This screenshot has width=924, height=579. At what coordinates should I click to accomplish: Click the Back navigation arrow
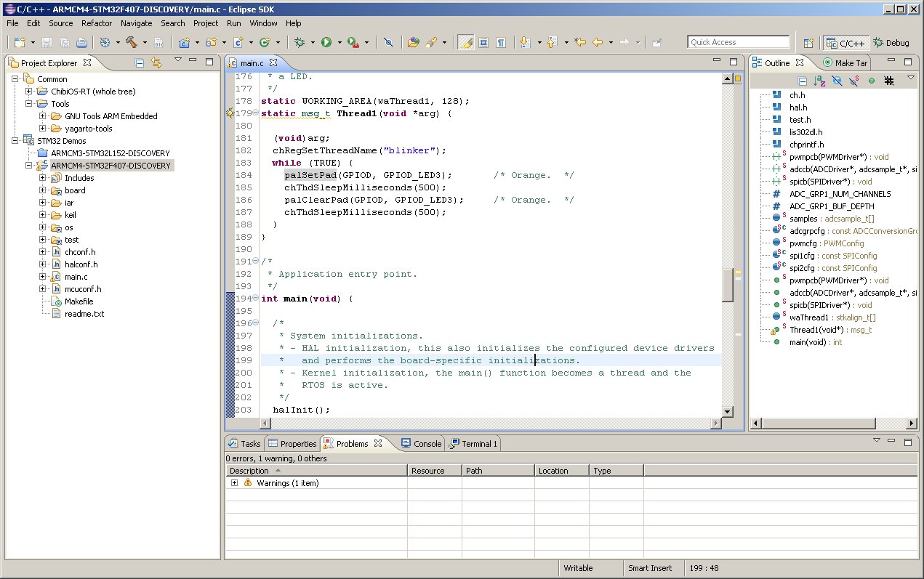click(598, 42)
